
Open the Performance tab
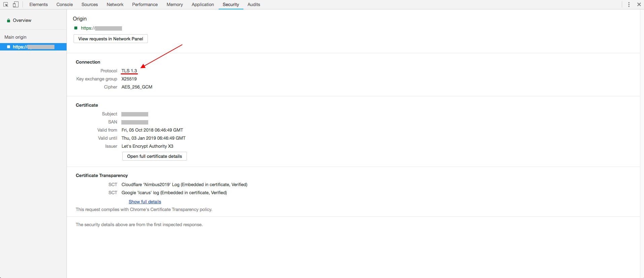[x=145, y=4]
